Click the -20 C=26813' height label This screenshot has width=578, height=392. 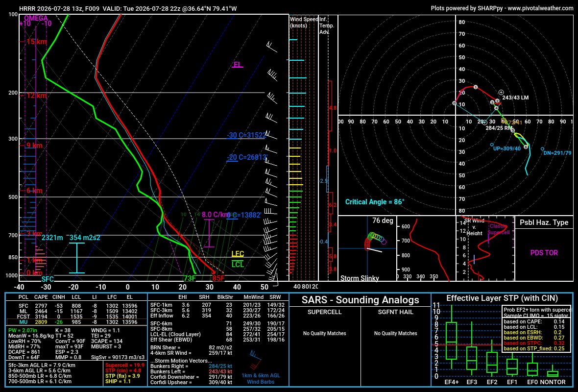click(246, 157)
